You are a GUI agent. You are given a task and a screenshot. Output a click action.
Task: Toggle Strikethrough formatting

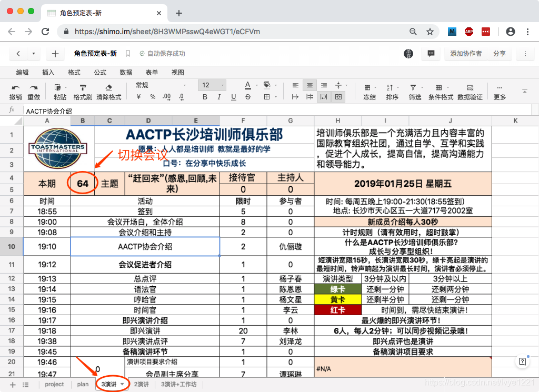[x=248, y=97]
